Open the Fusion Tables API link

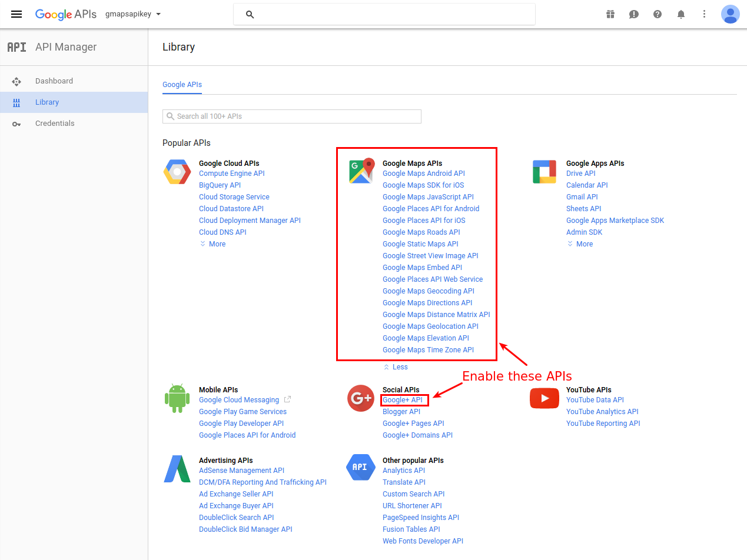point(411,529)
